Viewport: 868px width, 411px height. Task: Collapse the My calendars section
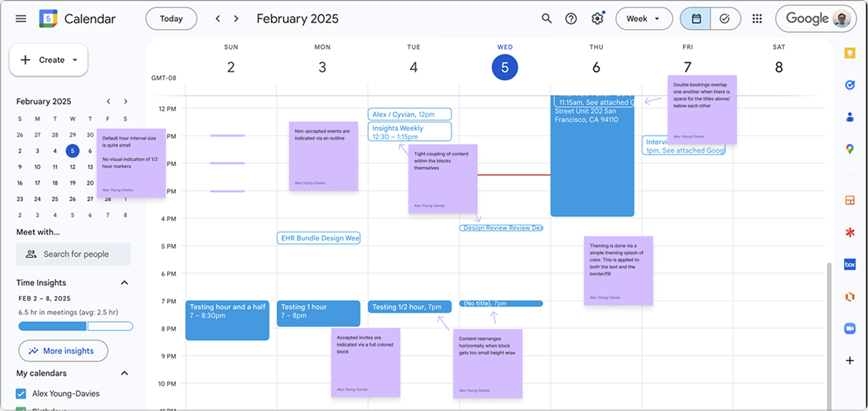tap(124, 373)
